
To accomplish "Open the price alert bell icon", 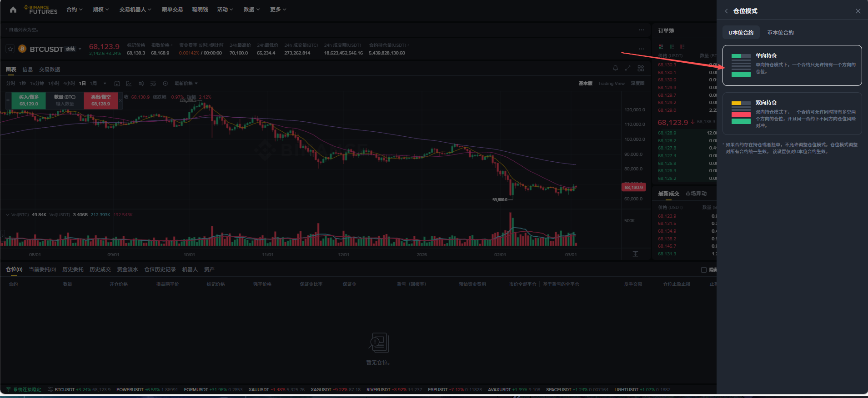I will [x=615, y=68].
